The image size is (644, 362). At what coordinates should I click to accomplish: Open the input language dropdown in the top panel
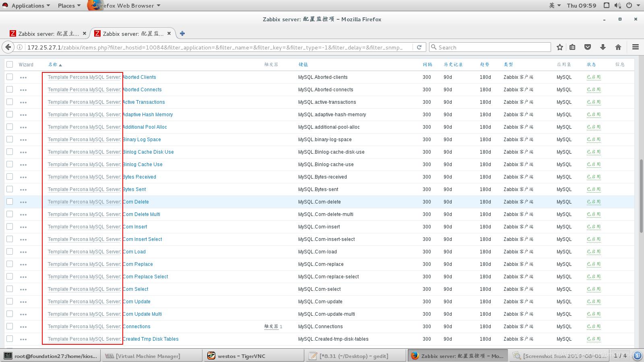coord(555,5)
